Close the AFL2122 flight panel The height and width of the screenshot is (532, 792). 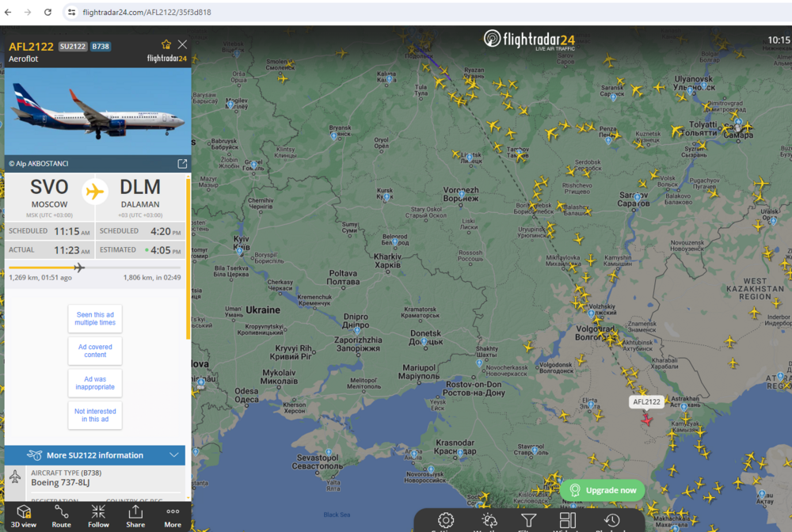[x=182, y=44]
